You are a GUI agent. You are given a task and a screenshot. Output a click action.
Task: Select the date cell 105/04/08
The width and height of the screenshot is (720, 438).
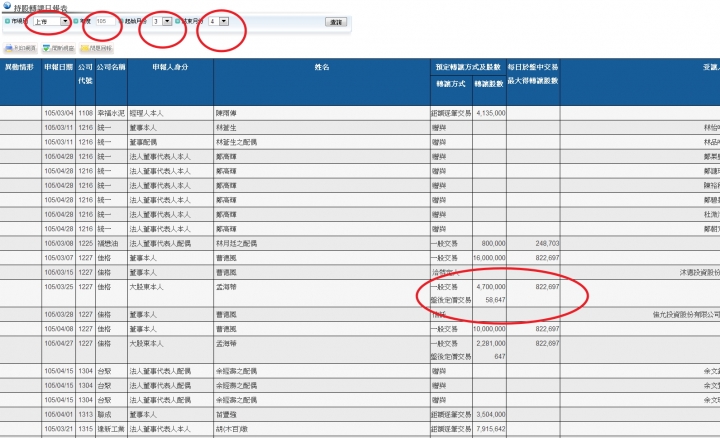[59, 329]
